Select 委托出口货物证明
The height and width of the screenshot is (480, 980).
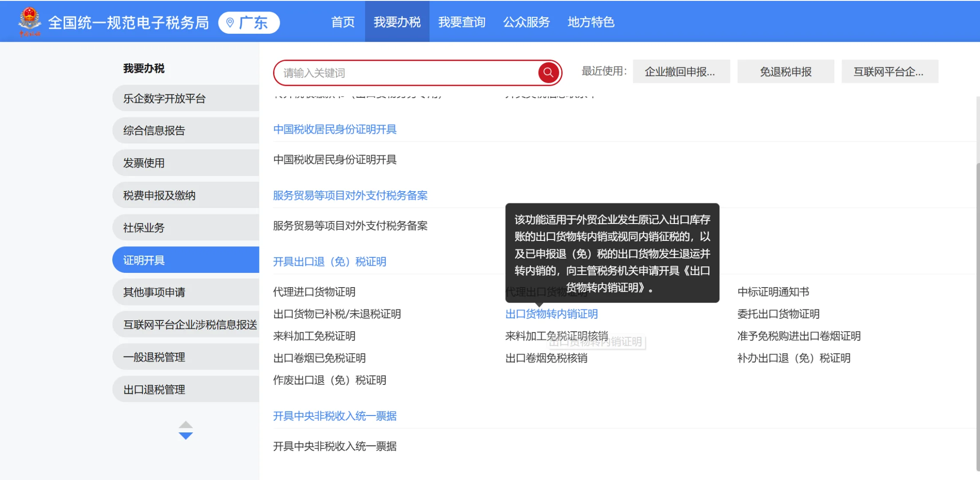778,314
